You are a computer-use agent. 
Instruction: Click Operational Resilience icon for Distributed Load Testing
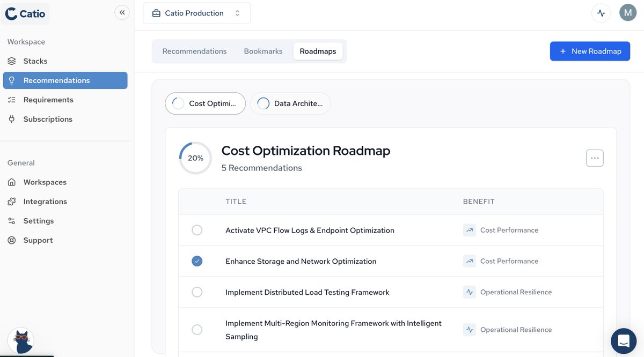(470, 293)
